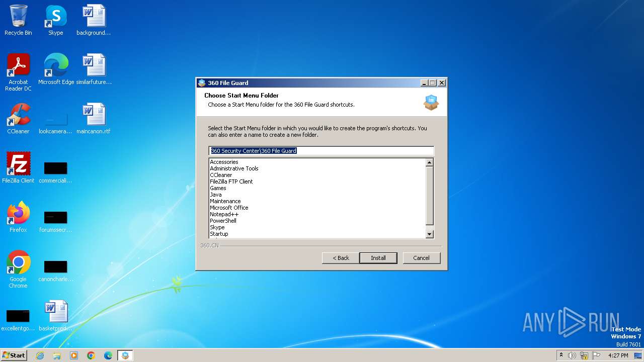Viewport: 644px width, 362px height.
Task: Select Microsoft Office in the list
Action: pyautogui.click(x=229, y=208)
